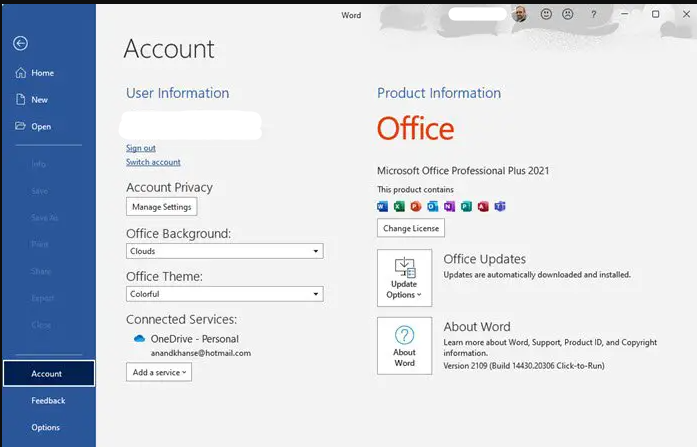Click the Office Updates heading
The image size is (697, 447).
pos(485,259)
